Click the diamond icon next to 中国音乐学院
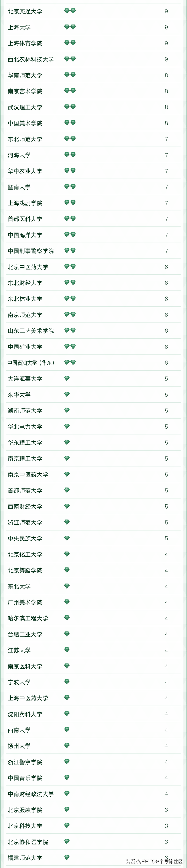 pyautogui.click(x=67, y=778)
